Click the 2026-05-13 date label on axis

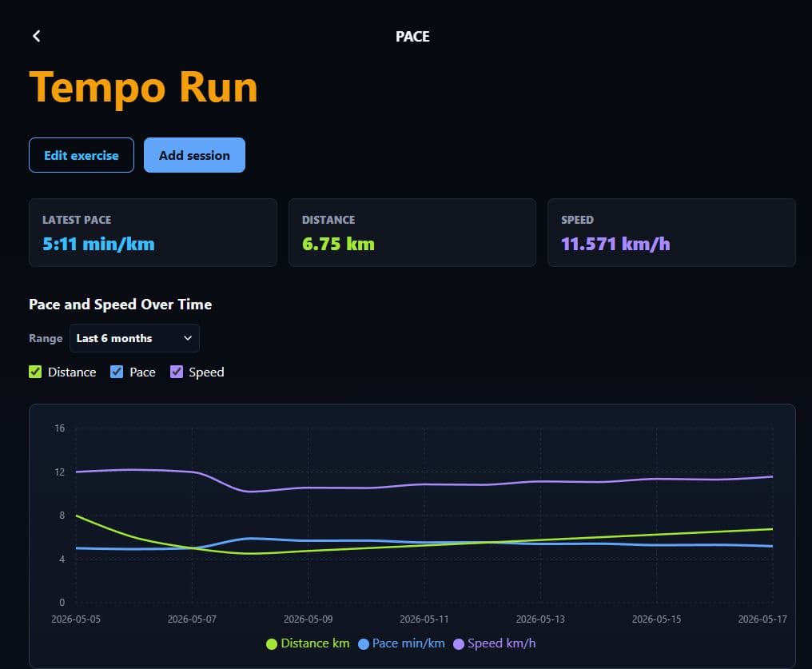[x=540, y=619]
